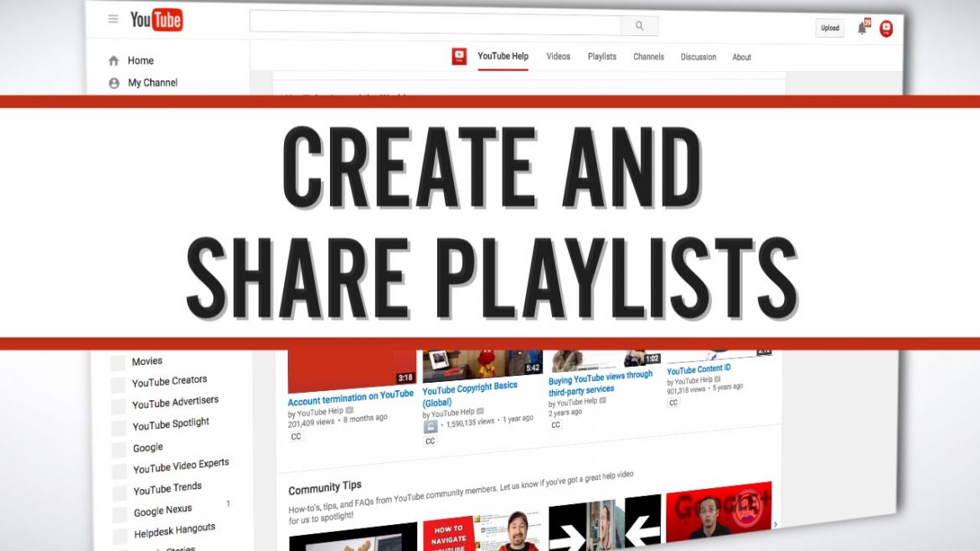This screenshot has height=551, width=980.
Task: Click the YouTube Spotlight channel icon
Action: coord(119,428)
